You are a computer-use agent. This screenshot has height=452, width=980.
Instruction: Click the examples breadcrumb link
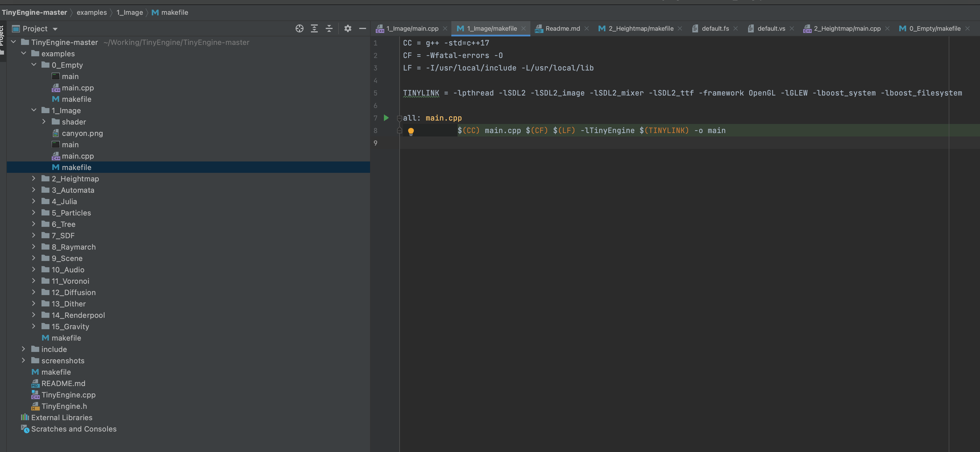click(x=92, y=13)
